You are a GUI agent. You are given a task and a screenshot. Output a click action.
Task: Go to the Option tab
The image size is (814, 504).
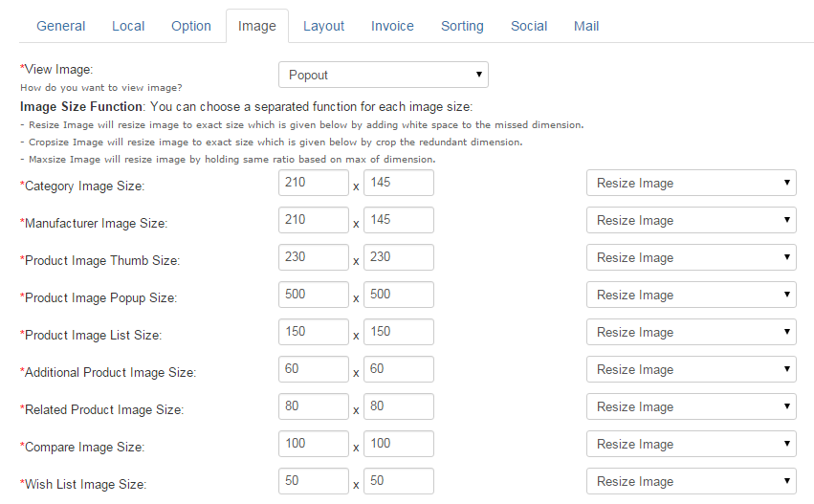click(x=191, y=26)
